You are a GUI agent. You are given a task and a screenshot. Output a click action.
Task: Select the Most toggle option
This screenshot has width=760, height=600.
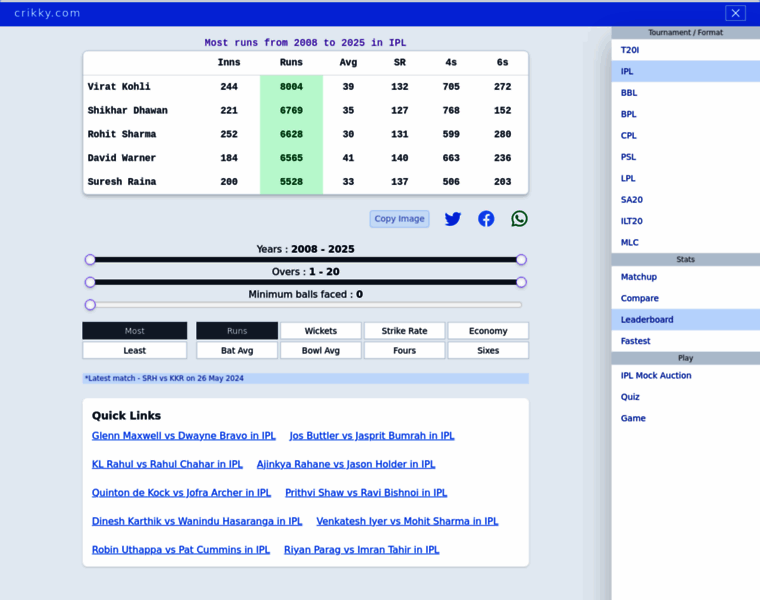point(135,331)
